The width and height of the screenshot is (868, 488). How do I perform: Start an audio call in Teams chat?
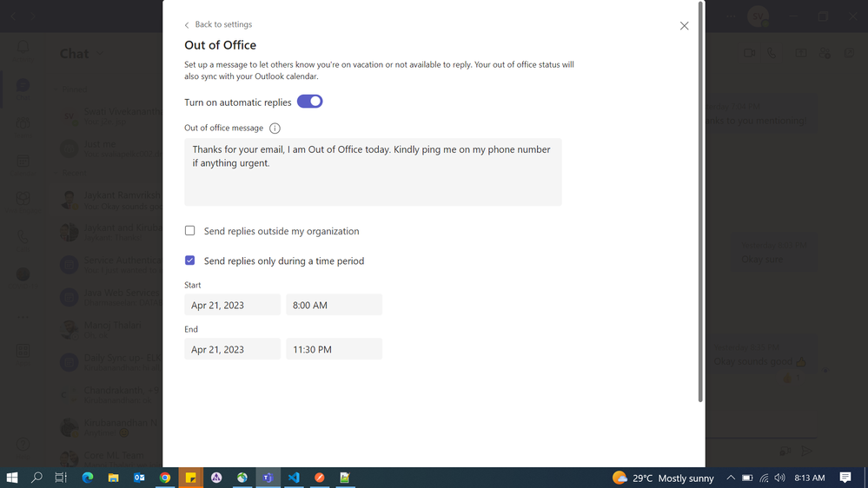[772, 53]
